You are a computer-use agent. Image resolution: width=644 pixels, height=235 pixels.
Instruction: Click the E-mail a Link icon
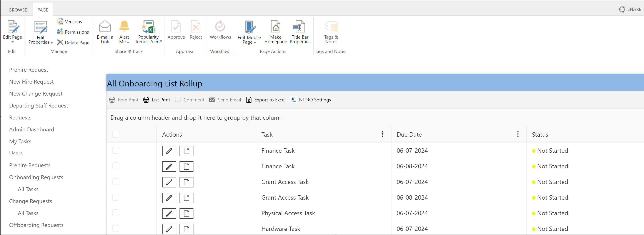(x=104, y=31)
